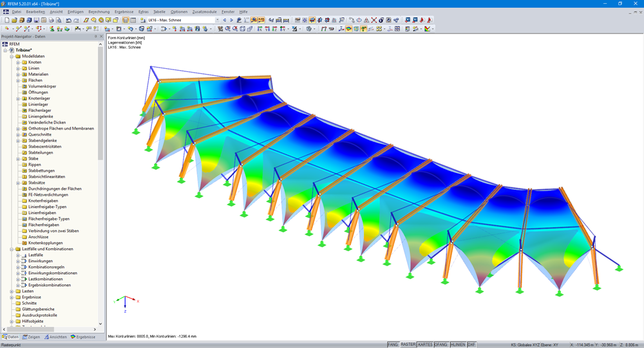Go to next load case arrow

tap(231, 20)
